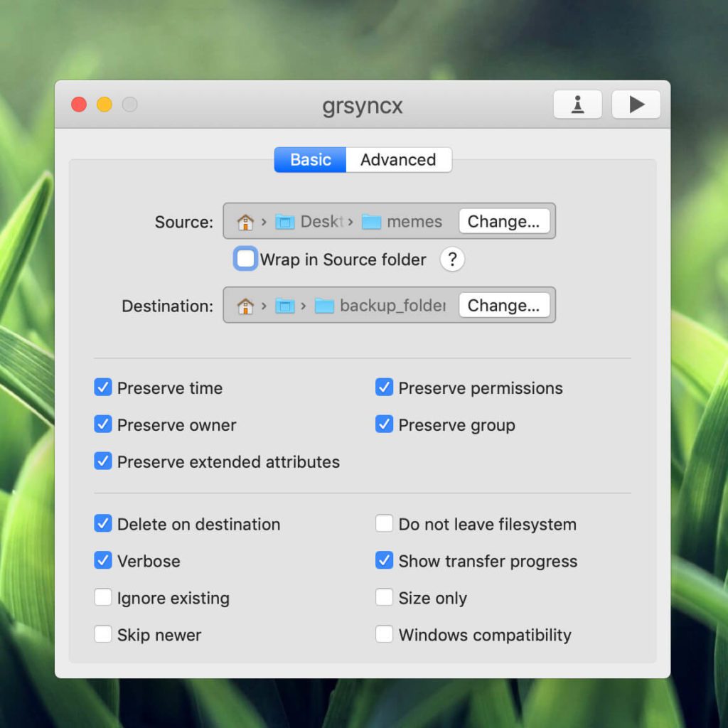Switch to the Advanced tab
Screen dimensions: 728x728
click(x=398, y=159)
